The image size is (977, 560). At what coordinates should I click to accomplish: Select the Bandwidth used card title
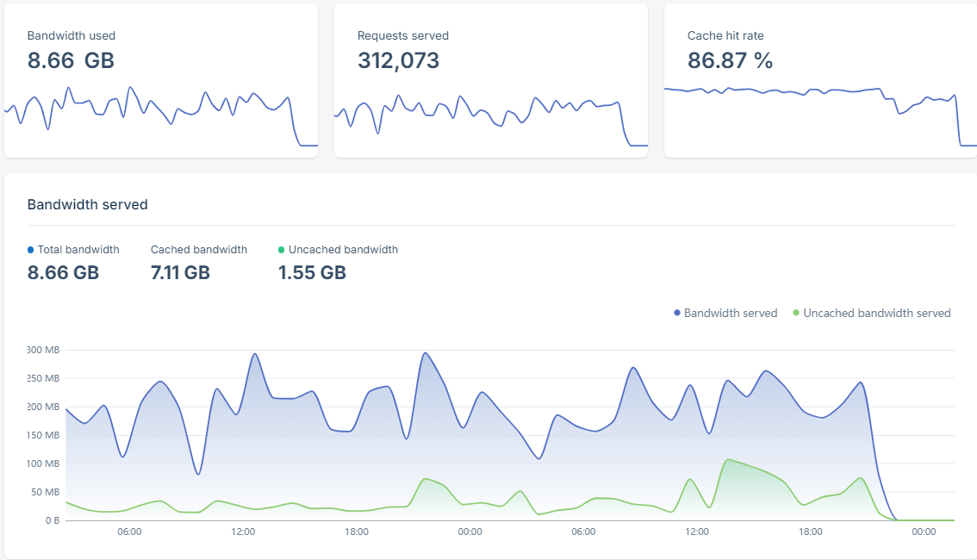(72, 36)
